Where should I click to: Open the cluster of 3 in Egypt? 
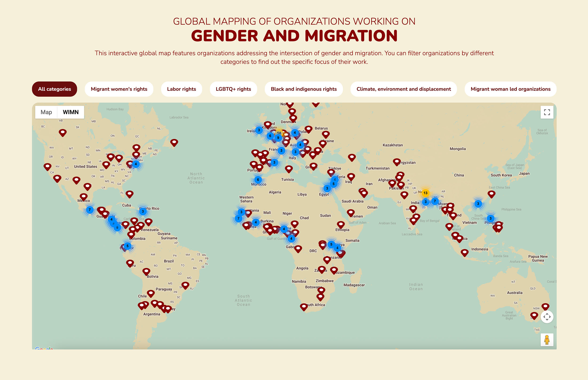(327, 188)
